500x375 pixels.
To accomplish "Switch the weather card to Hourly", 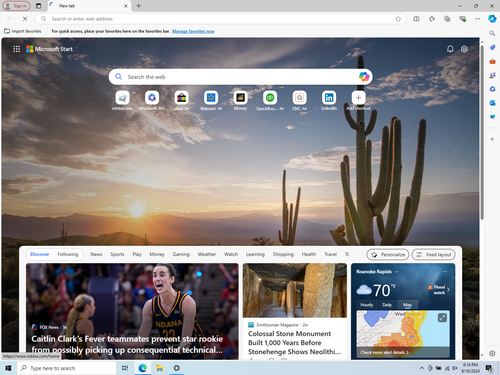I will click(x=366, y=305).
